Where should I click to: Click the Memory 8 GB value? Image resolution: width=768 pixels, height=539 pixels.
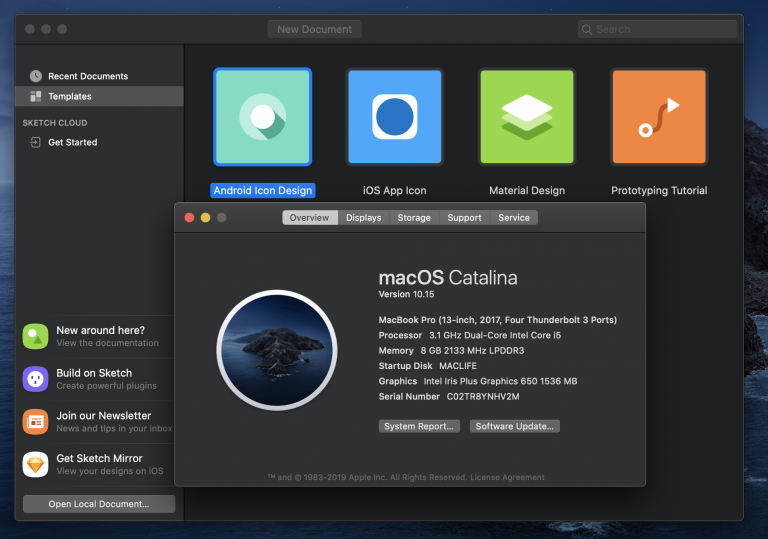(x=472, y=351)
